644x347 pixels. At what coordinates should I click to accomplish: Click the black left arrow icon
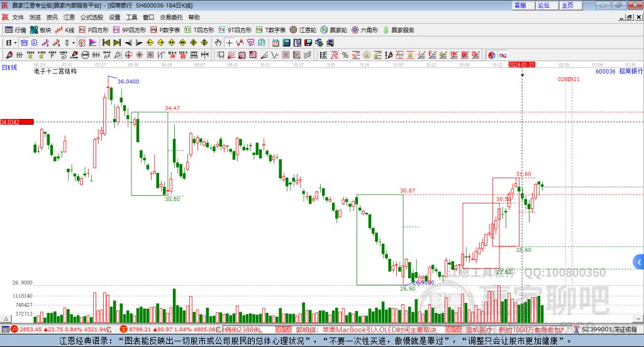(x=128, y=43)
